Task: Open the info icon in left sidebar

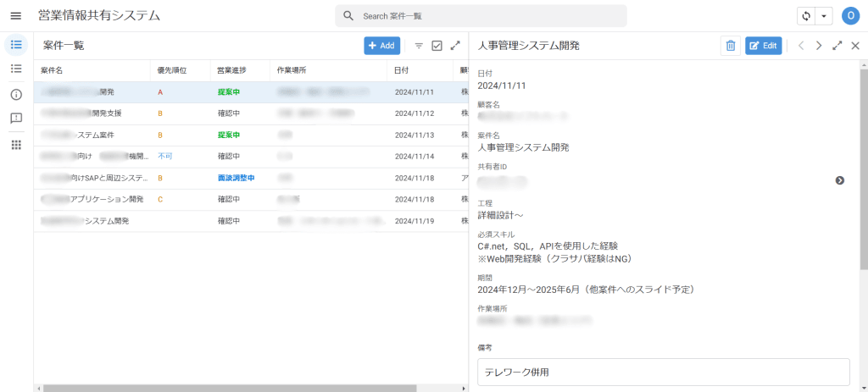Action: pyautogui.click(x=16, y=94)
